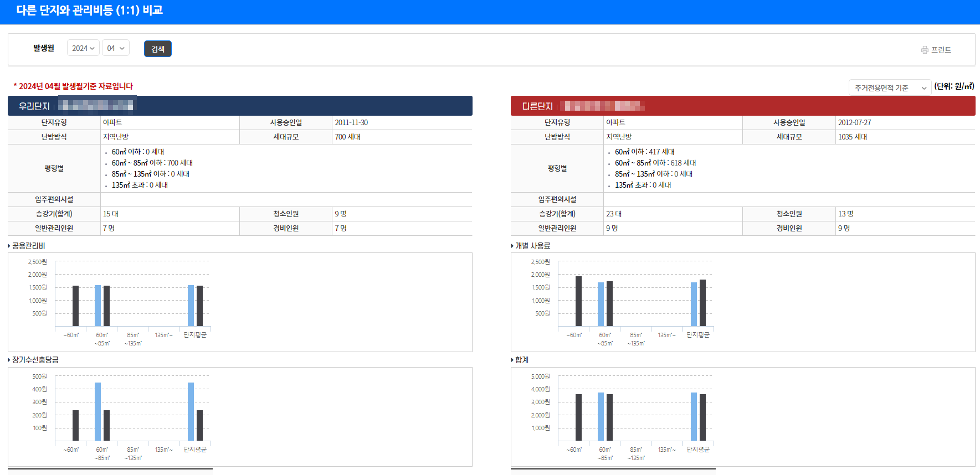The height and width of the screenshot is (475, 980).
Task: Click the '60㎡ ~ 85㎡ 이하 : 700 세대' row
Action: [x=152, y=163]
